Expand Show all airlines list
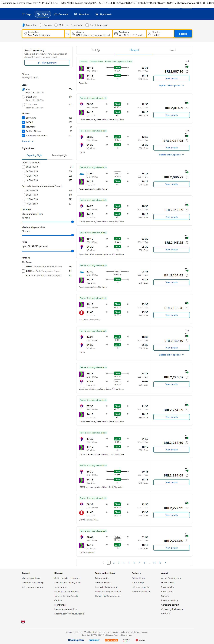The image size is (214, 644). (27, 141)
